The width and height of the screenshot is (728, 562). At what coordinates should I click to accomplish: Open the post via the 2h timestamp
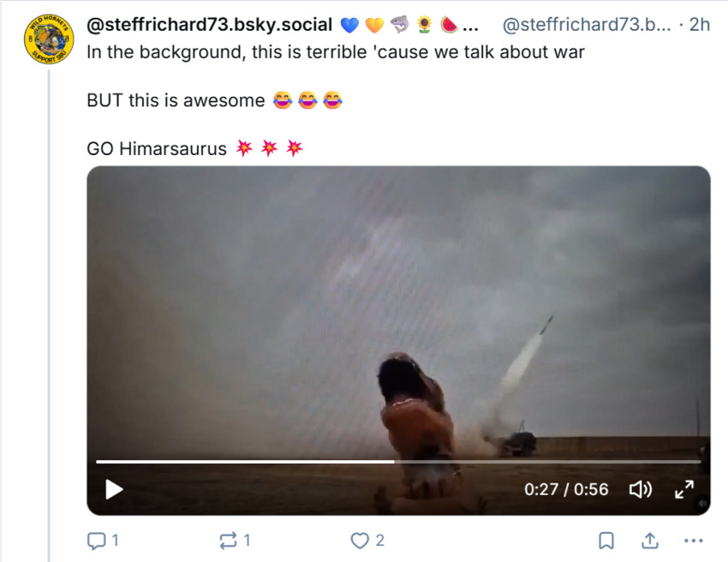(700, 25)
